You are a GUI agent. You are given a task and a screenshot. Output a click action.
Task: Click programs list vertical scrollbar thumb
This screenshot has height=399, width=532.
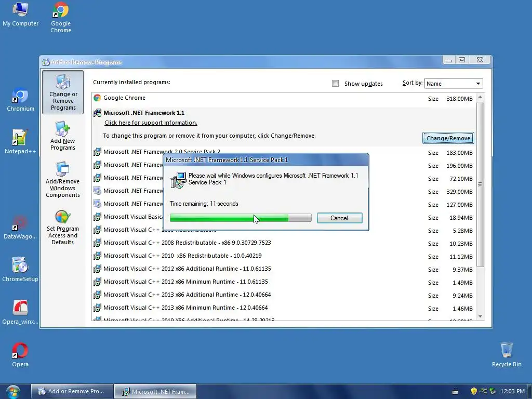[480, 184]
